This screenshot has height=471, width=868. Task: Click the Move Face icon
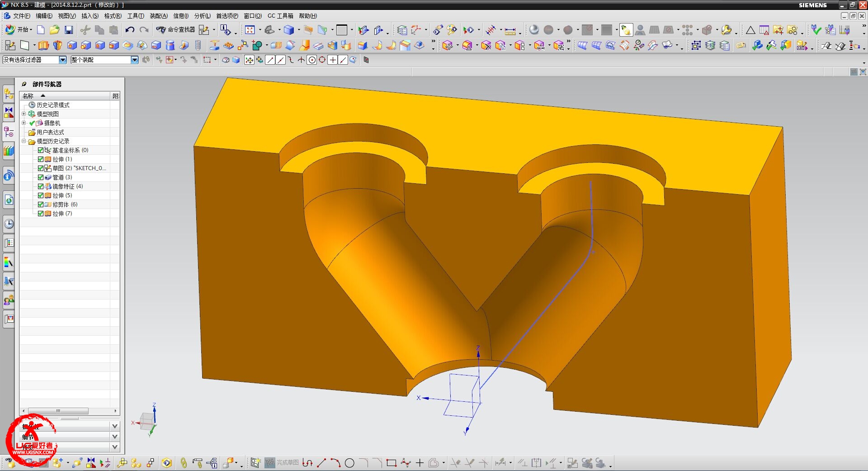[448, 45]
